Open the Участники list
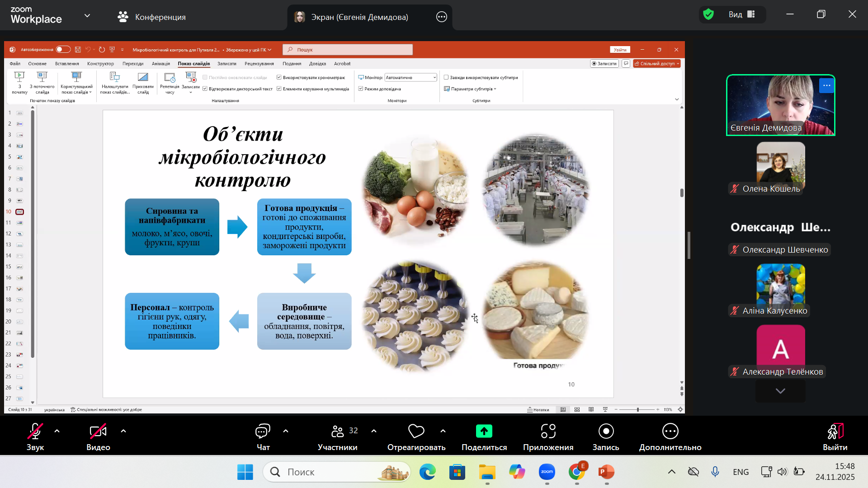868x488 pixels. point(338,432)
